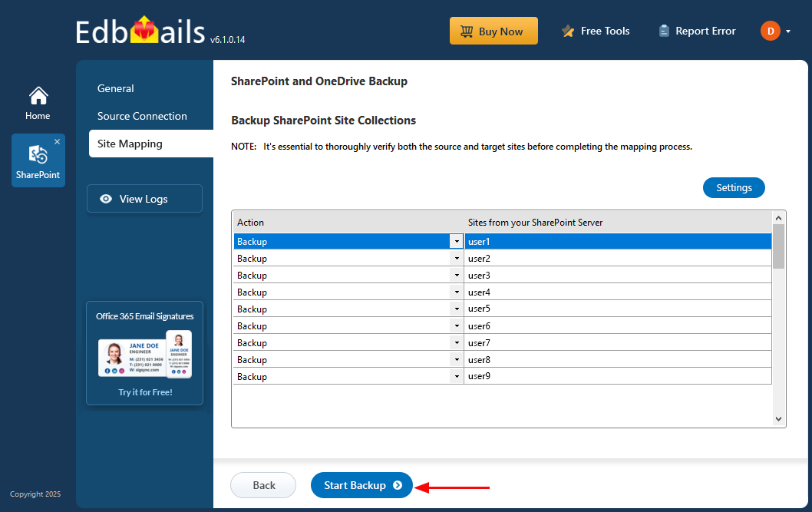Open Action dropdown for user8
The height and width of the screenshot is (512, 812).
(457, 359)
